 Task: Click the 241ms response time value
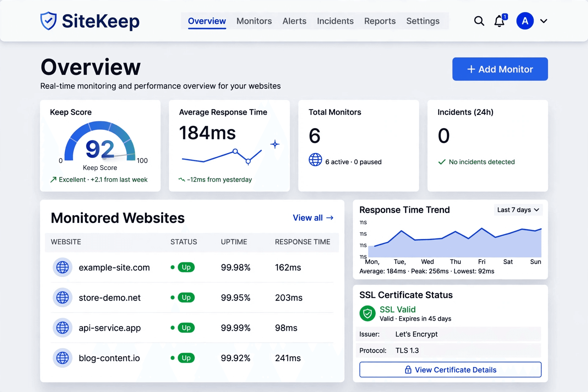click(x=288, y=358)
